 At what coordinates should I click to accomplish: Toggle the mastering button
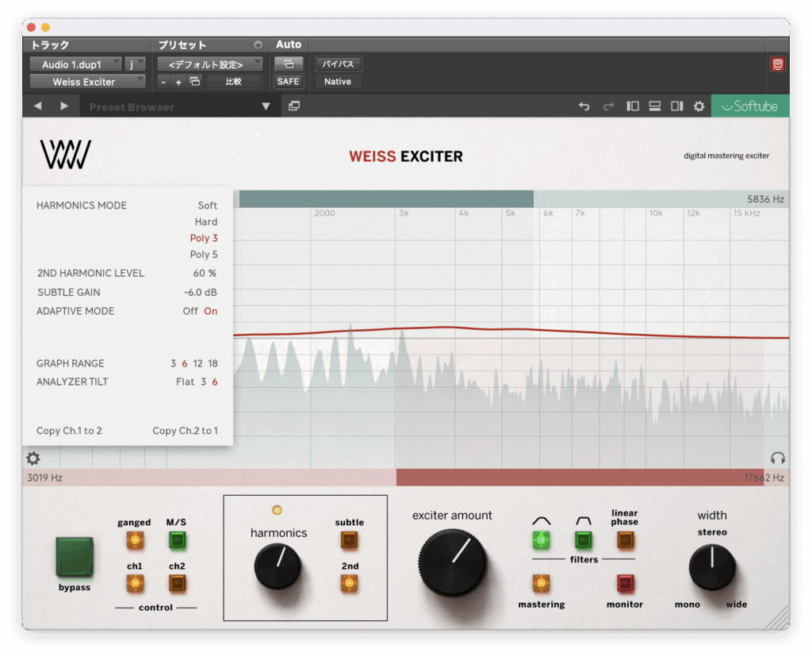[x=541, y=584]
